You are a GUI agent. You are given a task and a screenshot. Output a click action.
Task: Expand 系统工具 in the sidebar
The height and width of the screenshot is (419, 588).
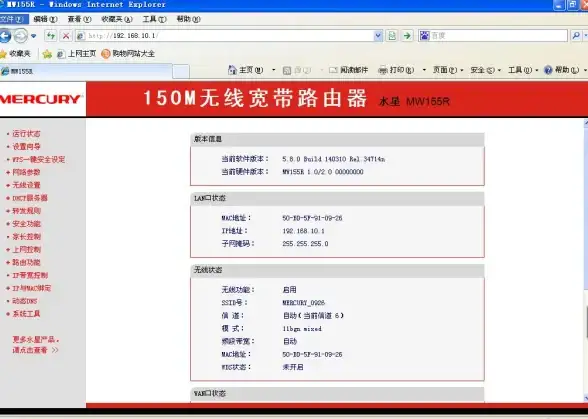click(26, 314)
